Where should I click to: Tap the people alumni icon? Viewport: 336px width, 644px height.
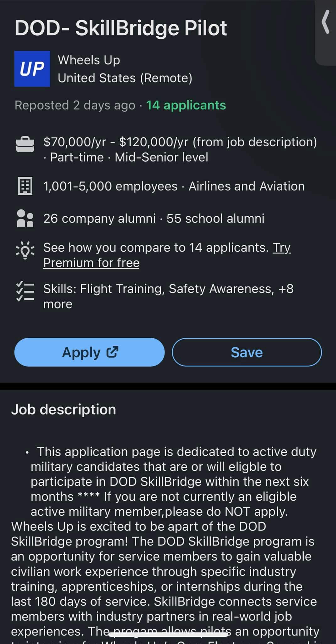coord(25,219)
